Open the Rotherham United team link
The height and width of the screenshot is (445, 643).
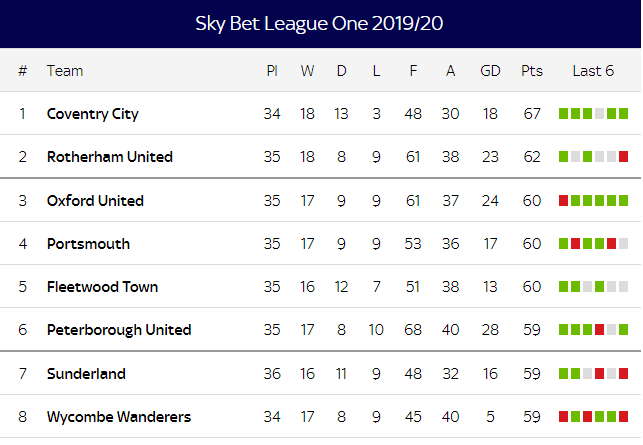coord(109,157)
